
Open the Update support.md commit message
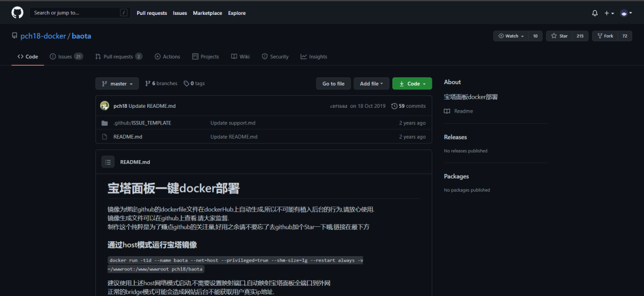click(x=233, y=123)
